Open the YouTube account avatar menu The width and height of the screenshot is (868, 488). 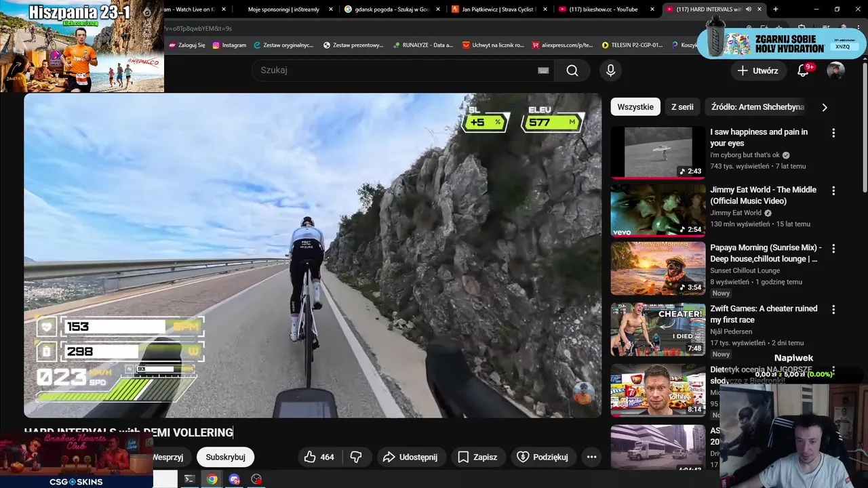coord(835,70)
